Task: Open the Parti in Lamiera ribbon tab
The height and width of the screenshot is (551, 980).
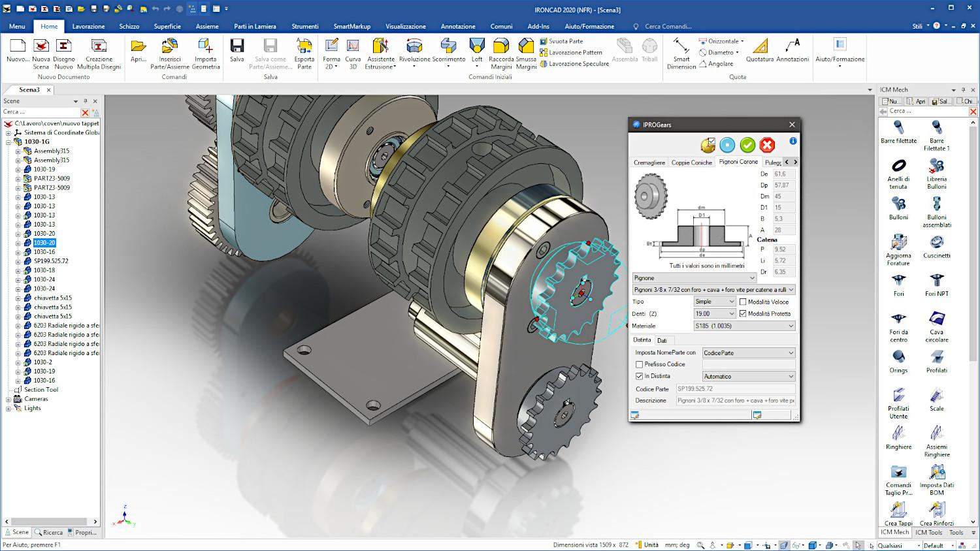Action: tap(255, 26)
